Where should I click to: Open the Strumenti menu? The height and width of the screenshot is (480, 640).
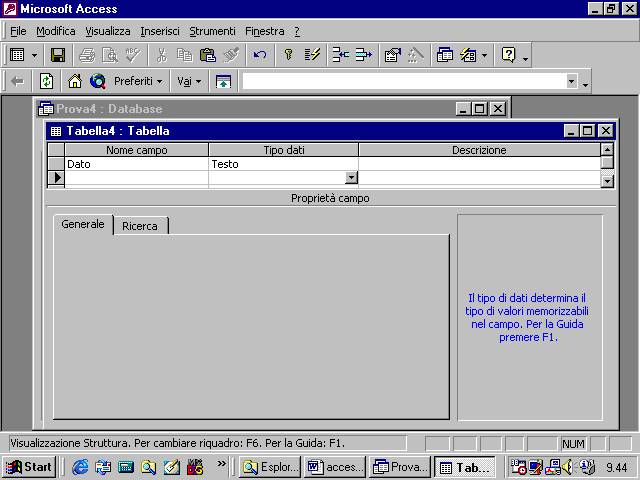click(212, 31)
